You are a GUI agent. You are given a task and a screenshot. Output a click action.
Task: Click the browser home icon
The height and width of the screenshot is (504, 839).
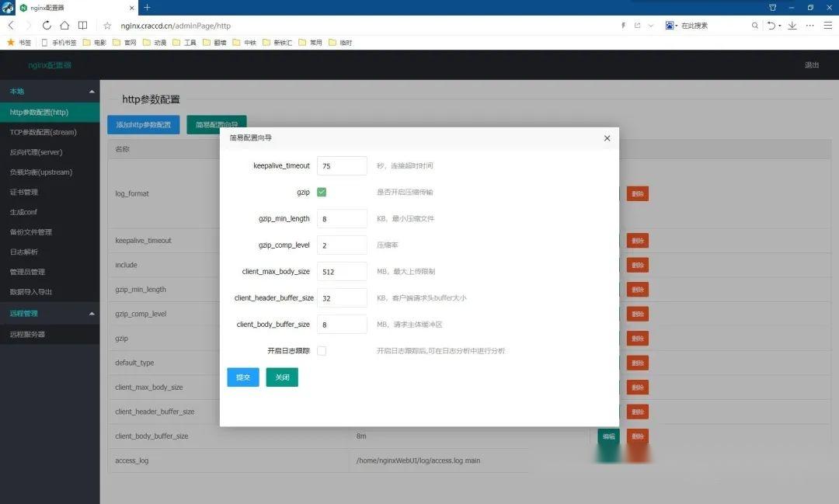pos(65,25)
